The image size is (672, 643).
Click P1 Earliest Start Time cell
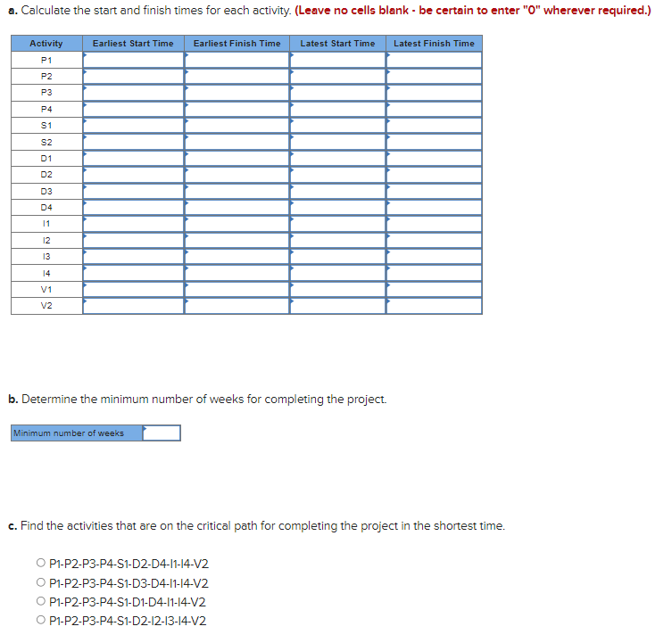click(133, 60)
